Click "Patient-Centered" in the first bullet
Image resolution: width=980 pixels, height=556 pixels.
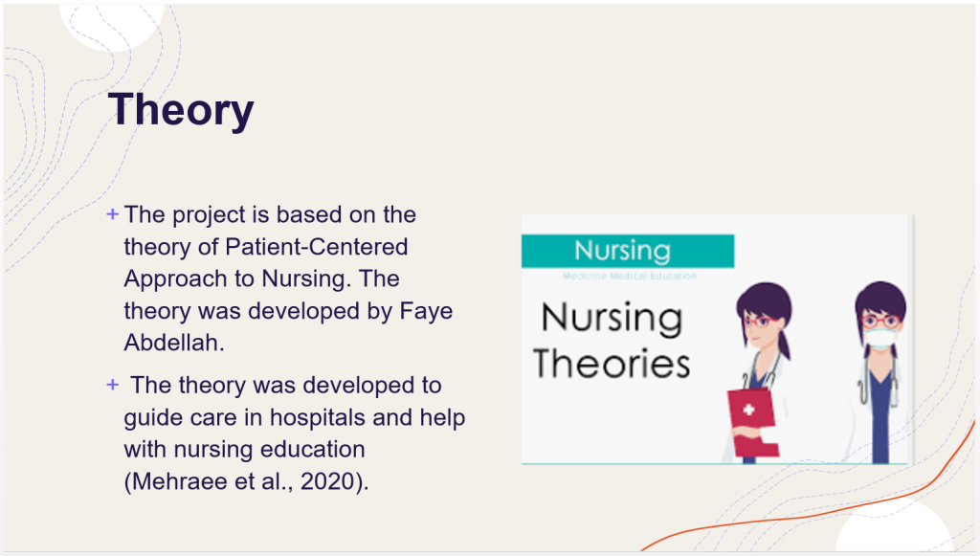click(x=317, y=247)
